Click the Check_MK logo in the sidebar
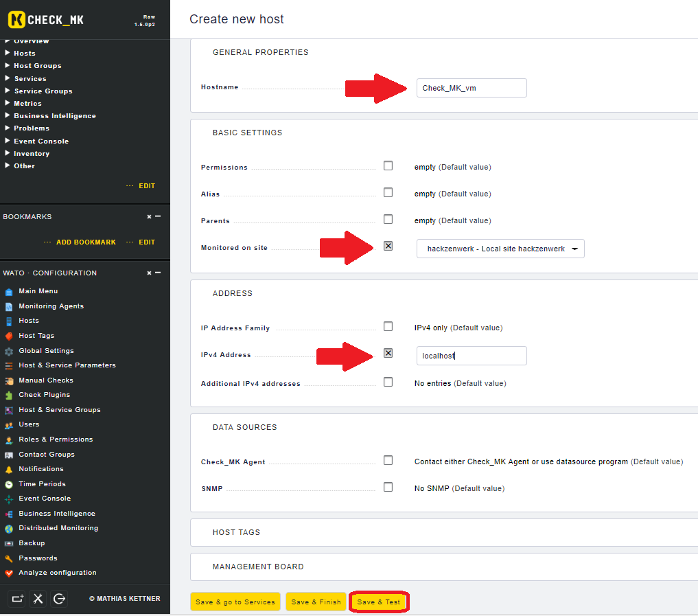The height and width of the screenshot is (616, 698). point(46,20)
